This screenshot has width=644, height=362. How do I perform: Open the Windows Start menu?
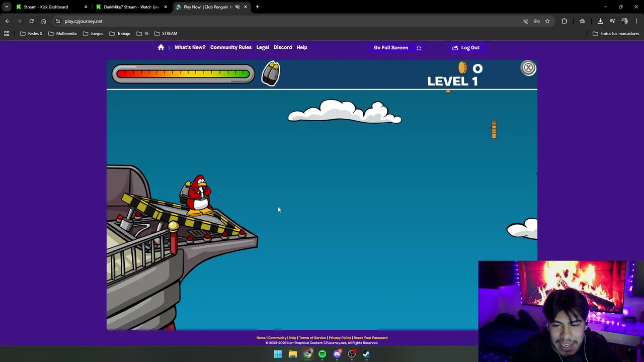coord(278,354)
